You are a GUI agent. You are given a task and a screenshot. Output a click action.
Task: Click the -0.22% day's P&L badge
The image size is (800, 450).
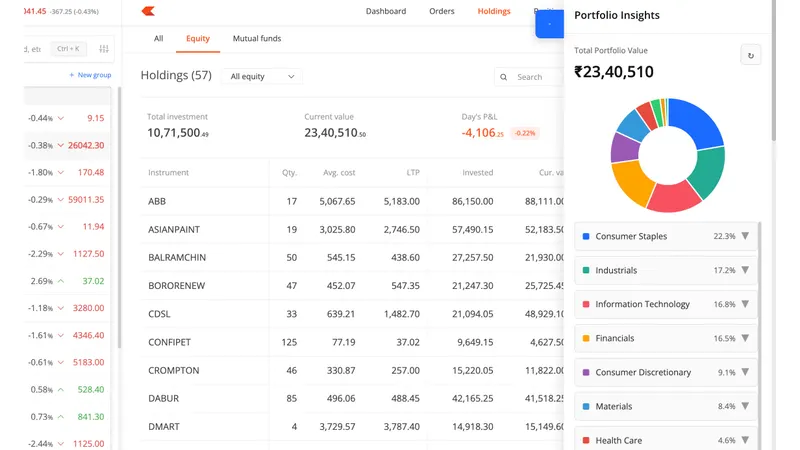click(524, 133)
